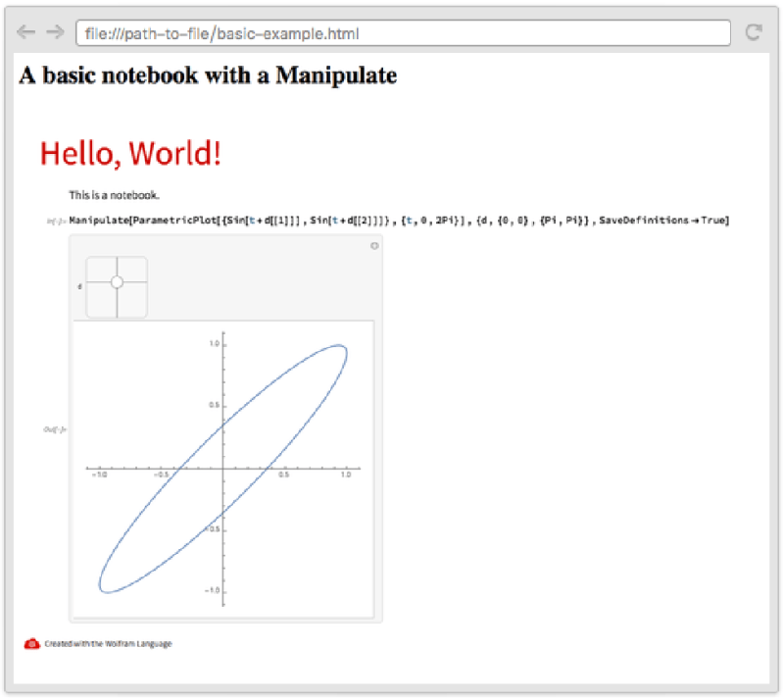Select the Manipulate ParametricPlot input code
Viewport: 784px width, 699px height.
[392, 219]
